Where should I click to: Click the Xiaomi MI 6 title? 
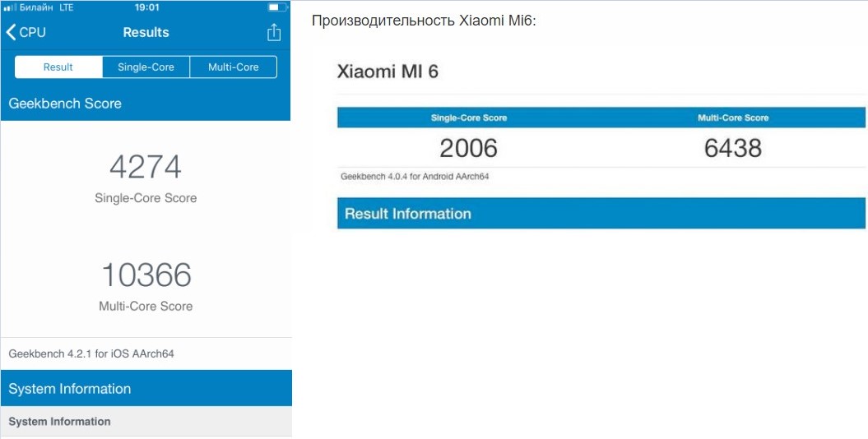point(388,72)
